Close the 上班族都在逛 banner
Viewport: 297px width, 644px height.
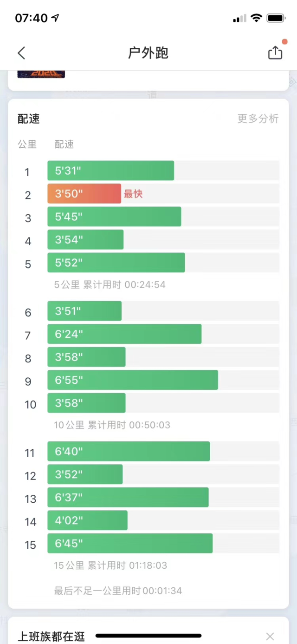(270, 636)
